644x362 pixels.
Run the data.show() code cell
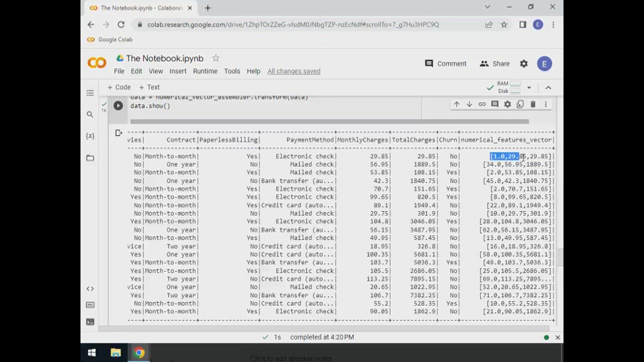[118, 106]
